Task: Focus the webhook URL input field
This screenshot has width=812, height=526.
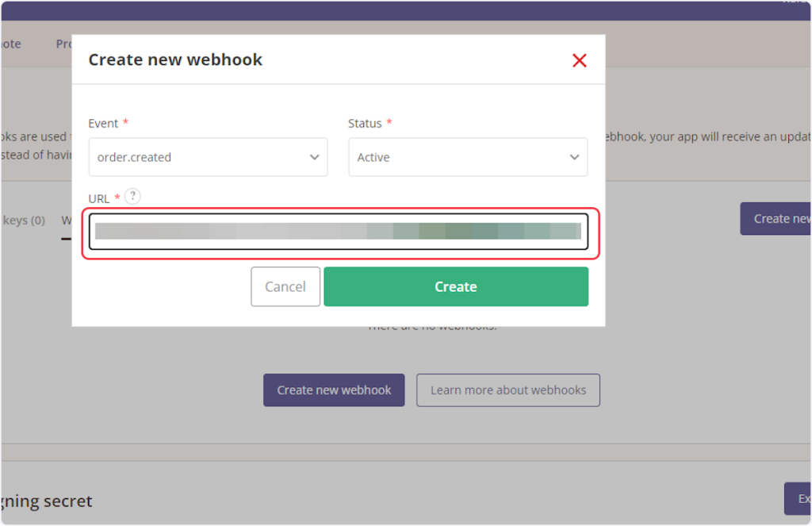Action: [x=339, y=232]
